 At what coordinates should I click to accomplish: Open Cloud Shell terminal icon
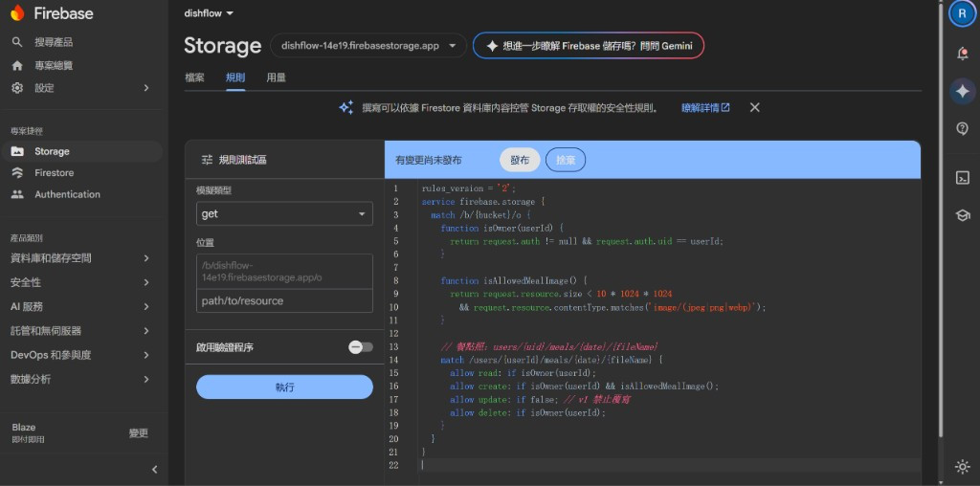pos(963,177)
